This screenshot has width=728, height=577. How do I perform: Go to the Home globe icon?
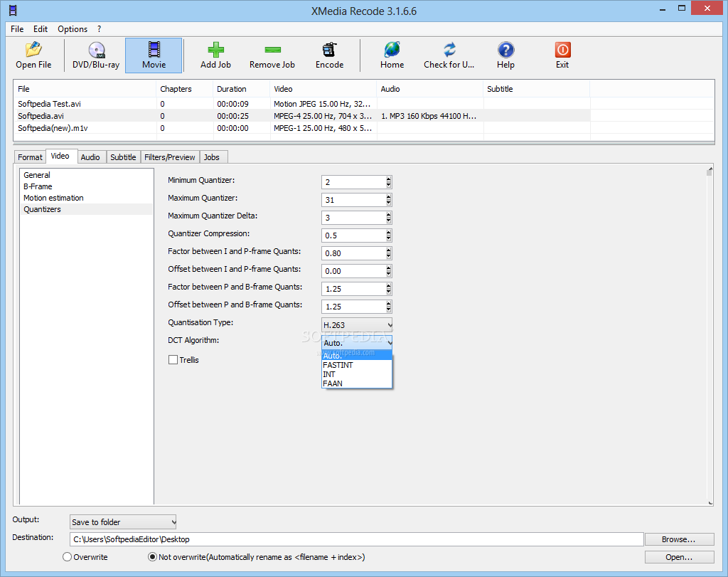pyautogui.click(x=392, y=55)
